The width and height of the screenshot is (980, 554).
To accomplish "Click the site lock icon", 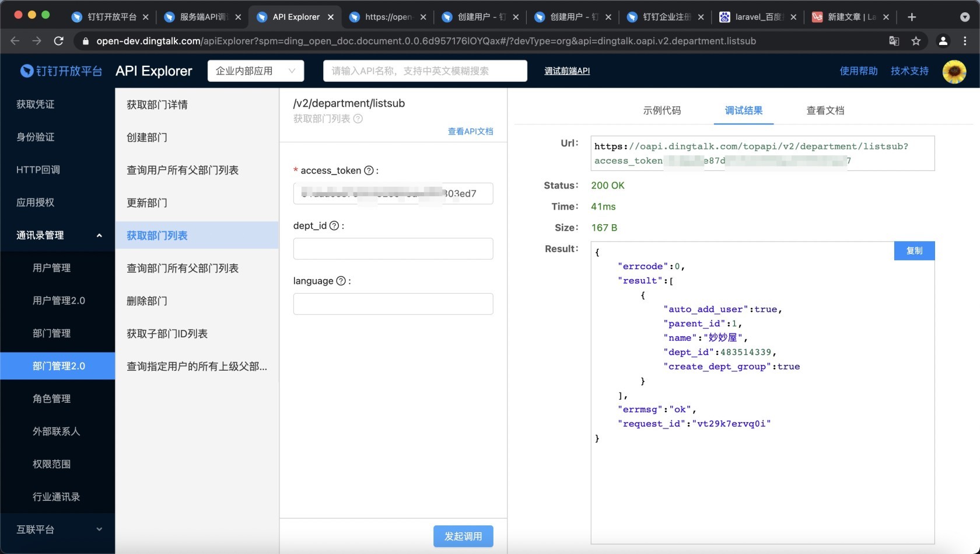I will [86, 41].
